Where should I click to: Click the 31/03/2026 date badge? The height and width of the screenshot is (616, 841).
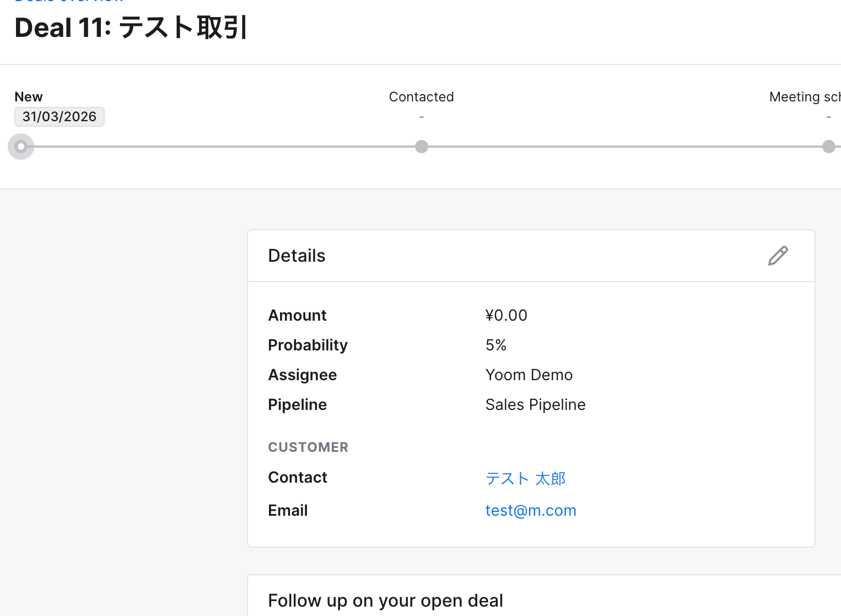(x=60, y=117)
